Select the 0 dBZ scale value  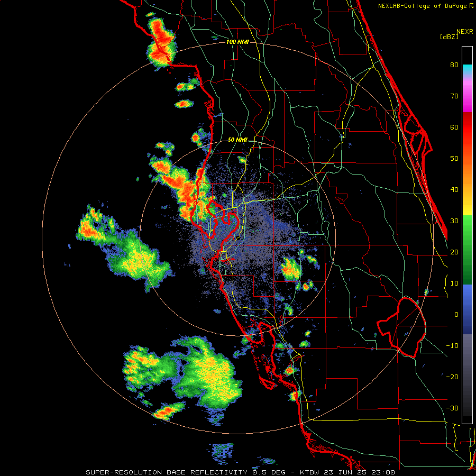tap(456, 315)
